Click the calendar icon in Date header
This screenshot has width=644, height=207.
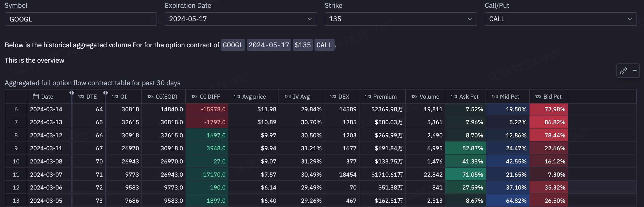click(36, 97)
